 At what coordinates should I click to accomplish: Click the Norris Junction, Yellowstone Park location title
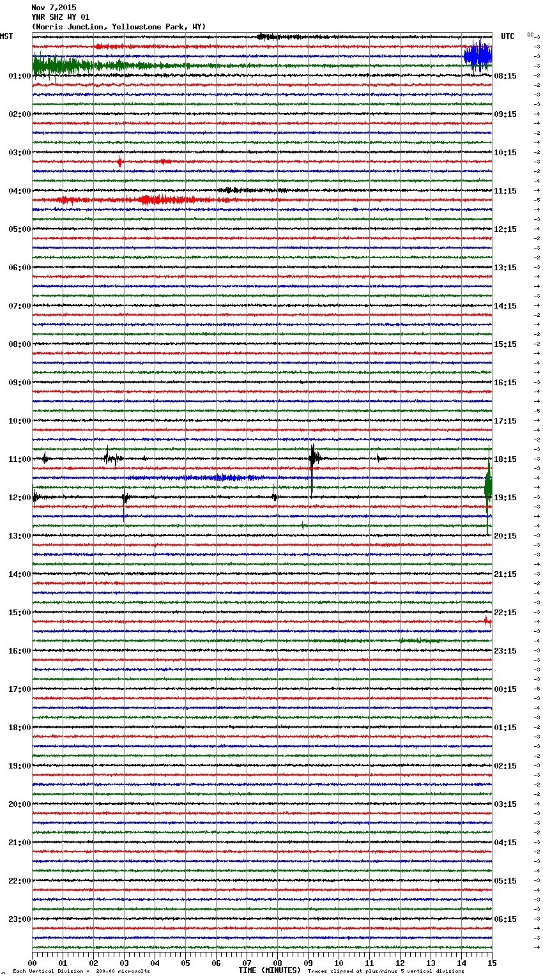(119, 27)
